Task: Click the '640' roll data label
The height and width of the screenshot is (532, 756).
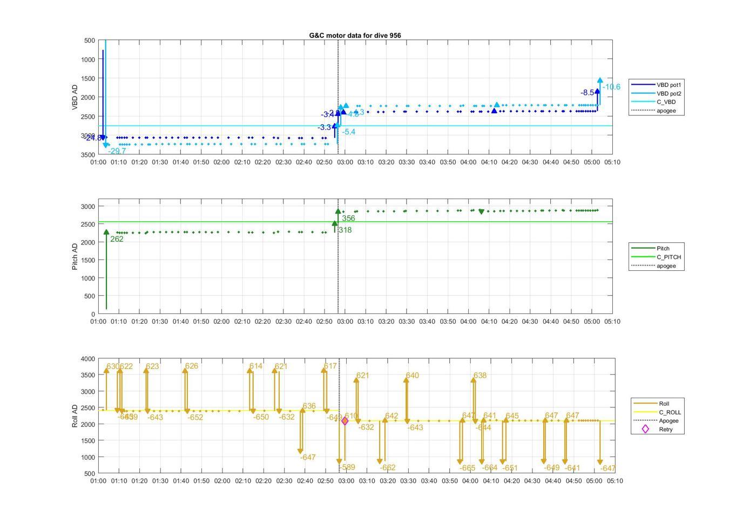Action: click(x=412, y=376)
